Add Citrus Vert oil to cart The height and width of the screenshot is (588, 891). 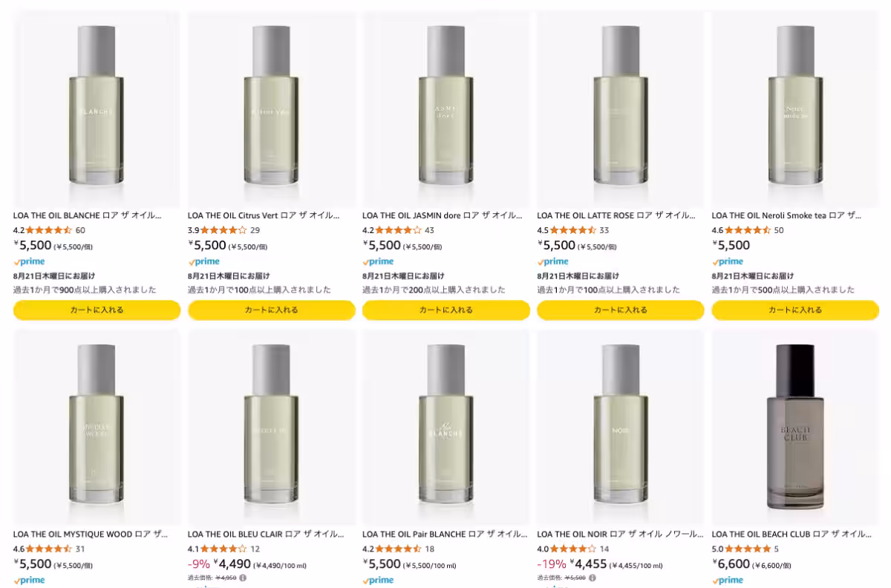tap(271, 310)
